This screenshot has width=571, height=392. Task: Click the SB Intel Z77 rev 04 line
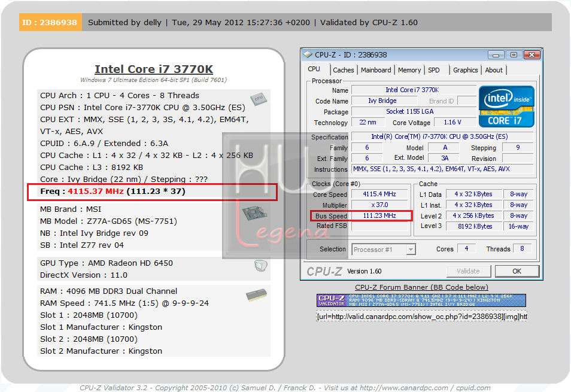[82, 245]
